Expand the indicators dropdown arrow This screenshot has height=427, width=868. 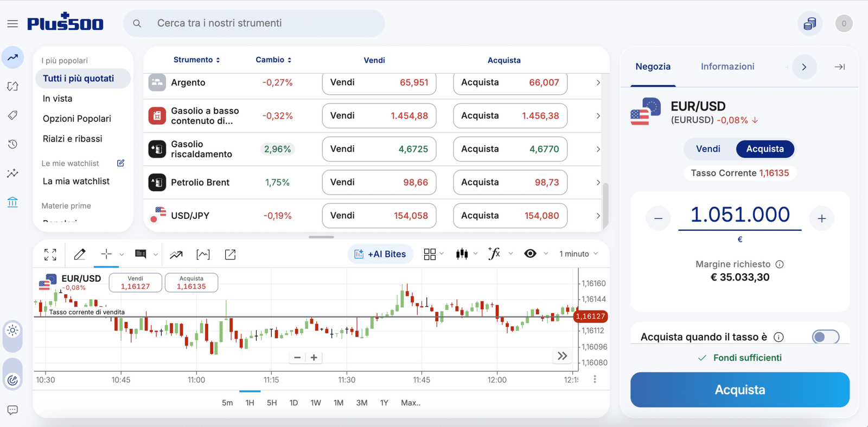510,254
